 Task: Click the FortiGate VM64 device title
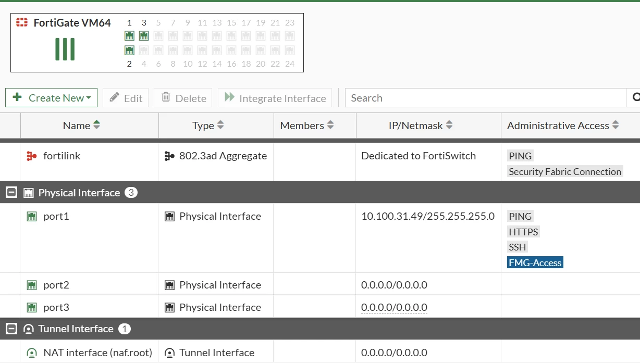click(x=72, y=22)
